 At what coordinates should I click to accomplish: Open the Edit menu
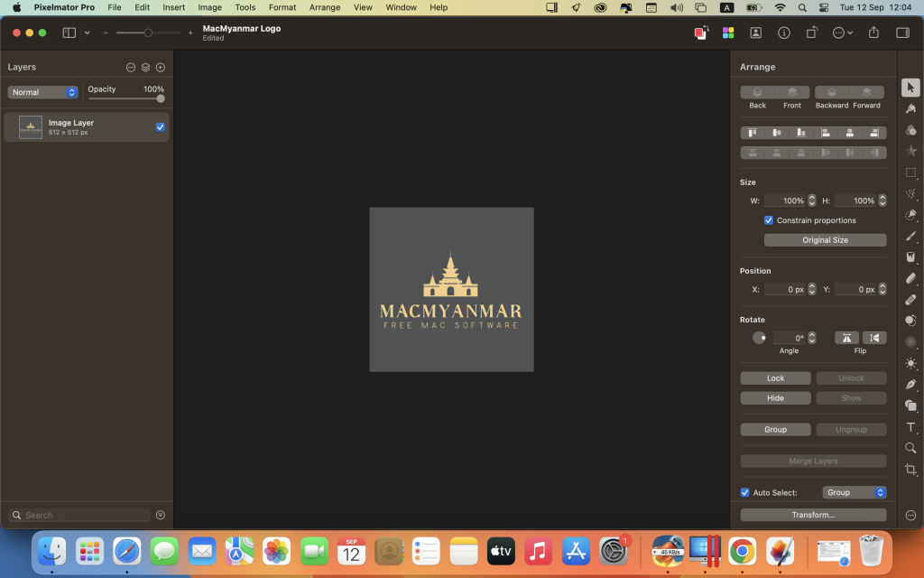point(142,7)
